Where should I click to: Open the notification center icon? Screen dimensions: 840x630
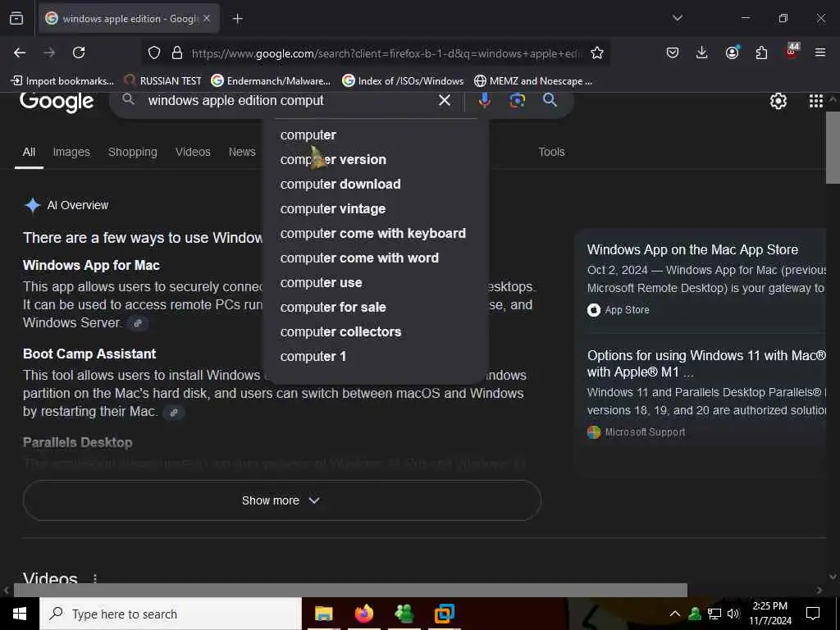pyautogui.click(x=813, y=614)
